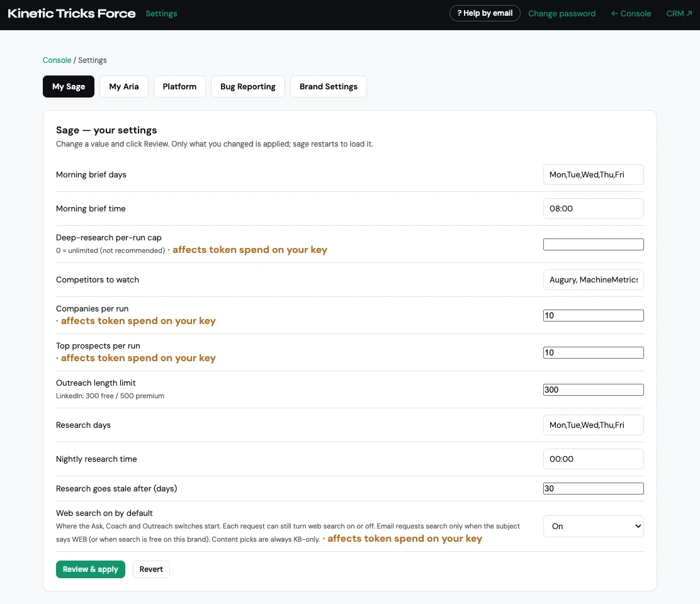
Task: Go to the Brand Settings tab
Action: pos(328,87)
